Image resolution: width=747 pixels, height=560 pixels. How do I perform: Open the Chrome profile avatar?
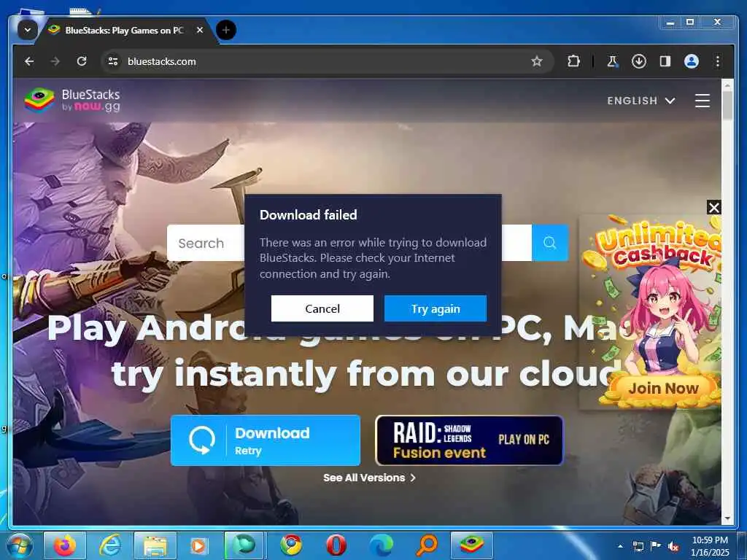(x=692, y=61)
